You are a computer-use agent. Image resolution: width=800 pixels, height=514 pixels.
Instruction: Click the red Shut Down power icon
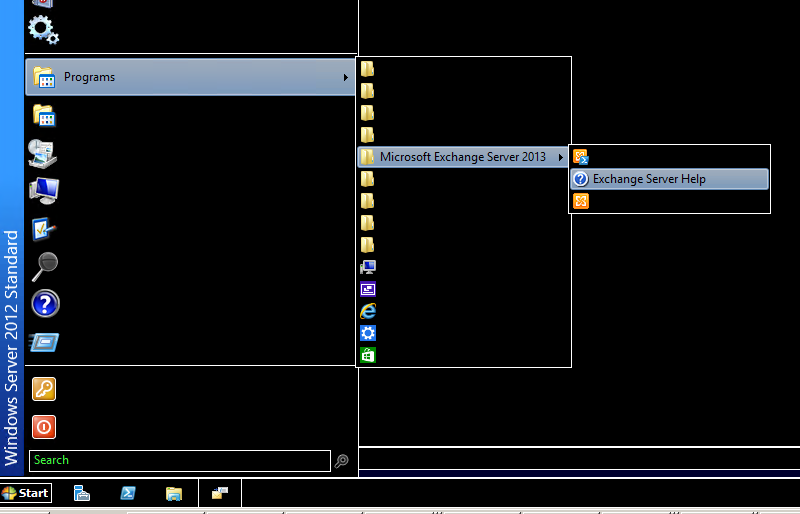coord(44,427)
